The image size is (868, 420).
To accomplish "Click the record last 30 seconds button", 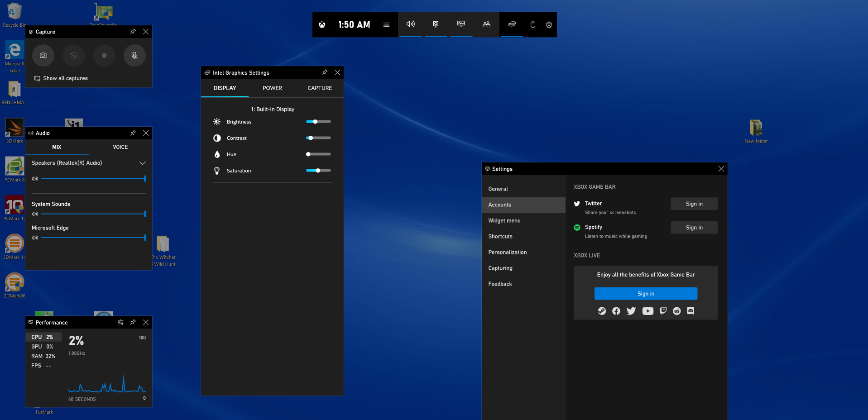I will (74, 55).
